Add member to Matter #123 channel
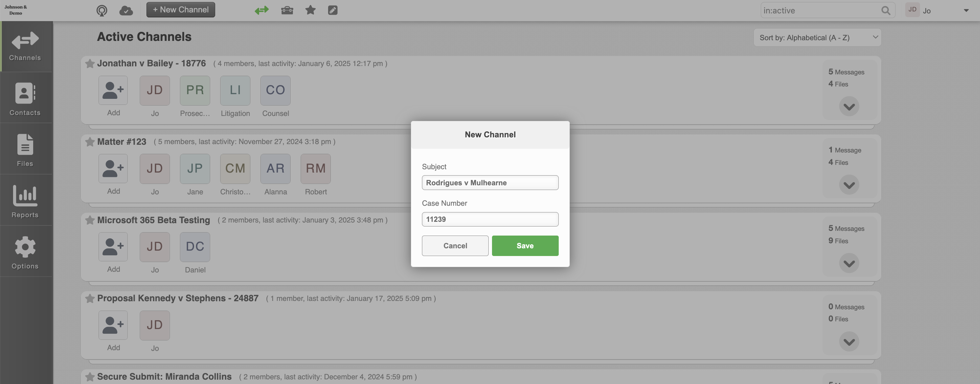Image resolution: width=980 pixels, height=384 pixels. 113,169
